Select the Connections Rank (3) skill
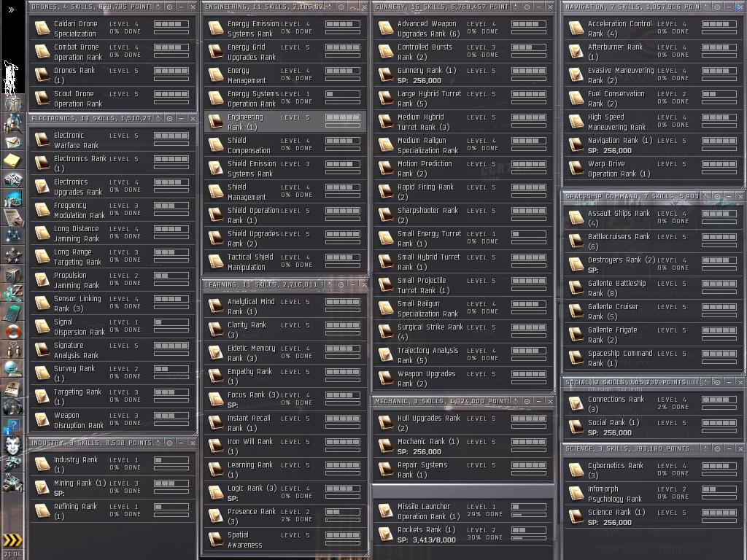Screen dimensions: 747x560 click(653, 404)
